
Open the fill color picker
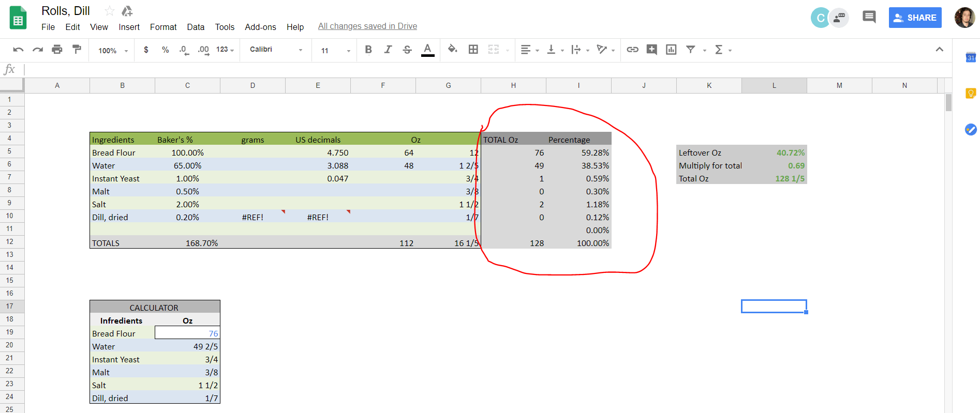coord(452,50)
